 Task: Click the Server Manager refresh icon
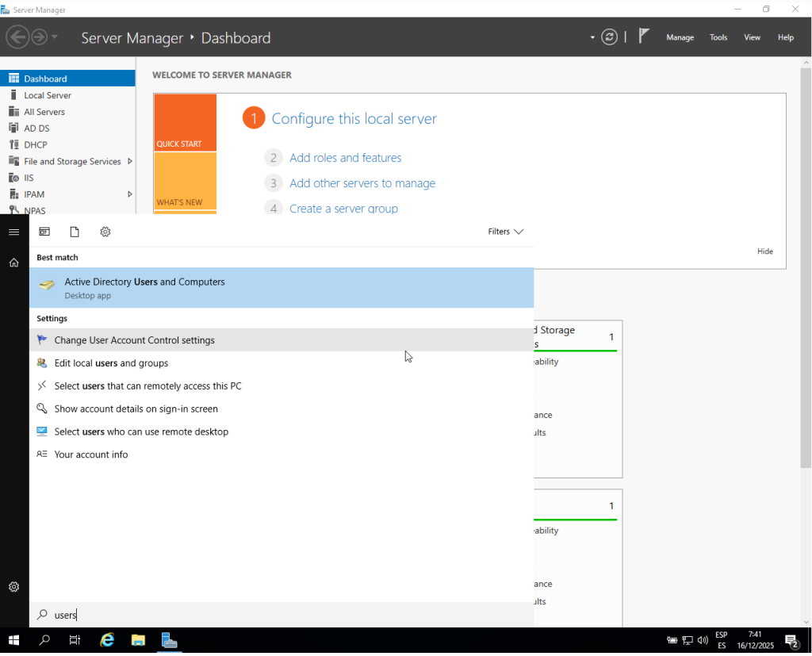(x=609, y=37)
